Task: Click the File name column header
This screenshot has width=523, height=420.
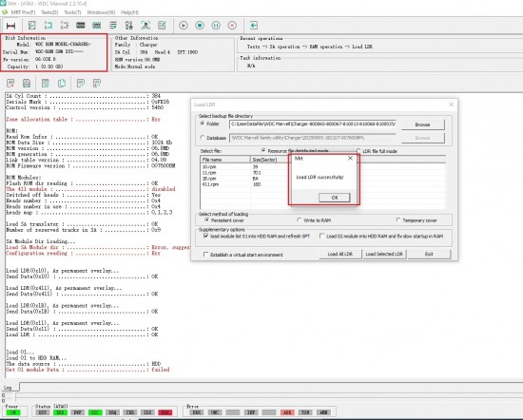Action: [225, 160]
